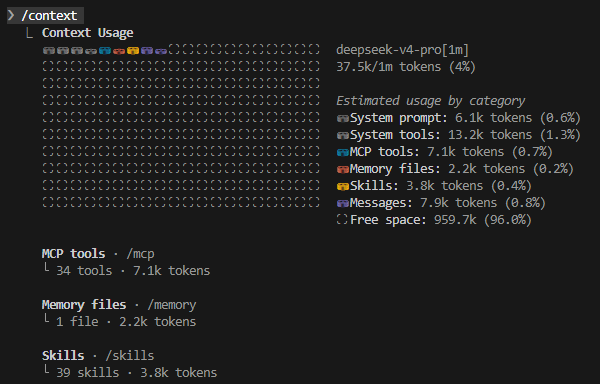Click the red Memory files legend icon
Screen dimensions: 600x384
342,169
